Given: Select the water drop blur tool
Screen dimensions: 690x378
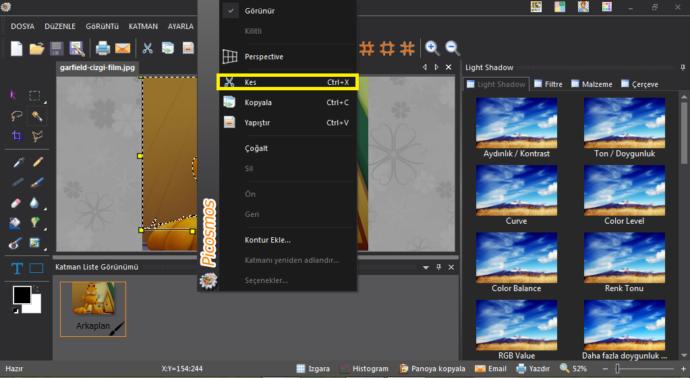Looking at the screenshot, I should coord(34,203).
